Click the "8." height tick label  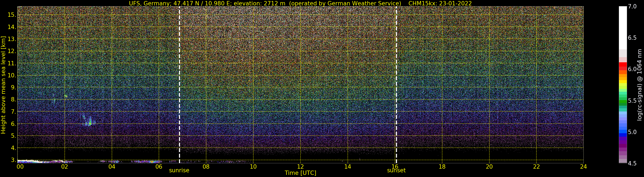point(13,99)
